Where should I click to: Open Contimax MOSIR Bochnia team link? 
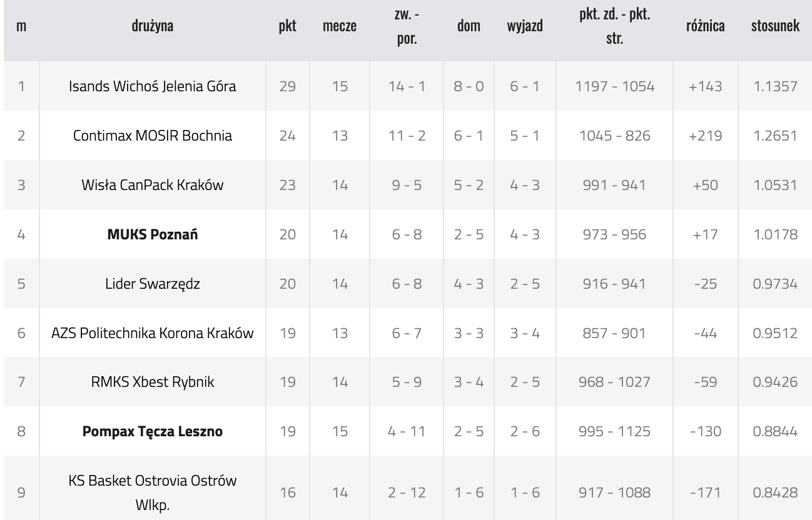[x=153, y=136]
